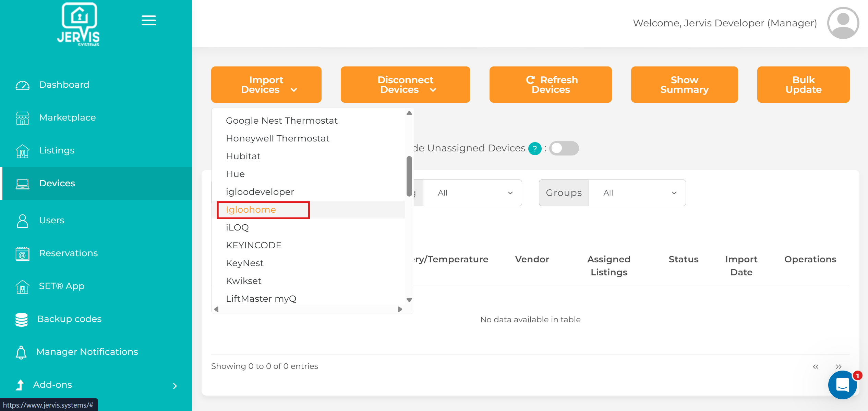This screenshot has height=411, width=868.
Task: Click the Bulk Update button
Action: tap(803, 85)
